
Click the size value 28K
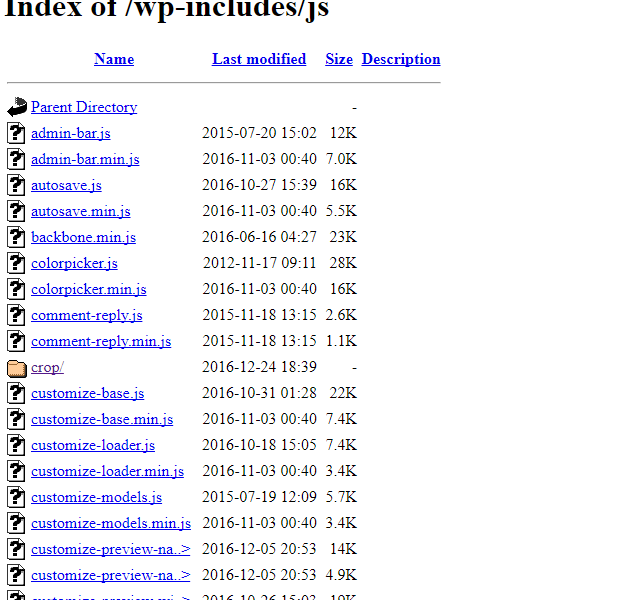(343, 263)
